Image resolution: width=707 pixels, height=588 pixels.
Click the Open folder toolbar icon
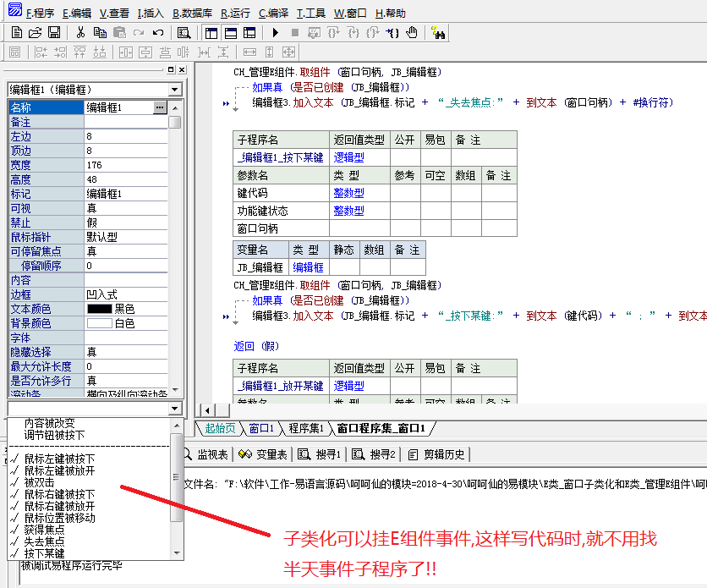pos(36,32)
